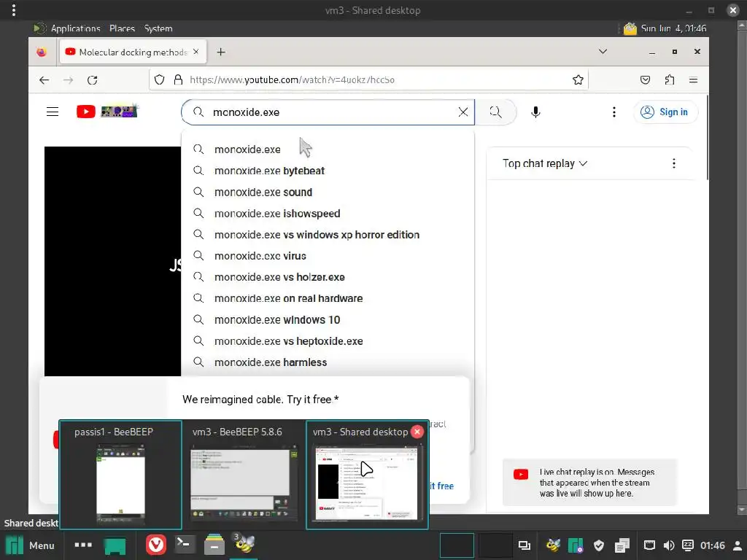This screenshot has width=747, height=560.
Task: Close the Molecular docking methods tab
Action: click(x=196, y=52)
